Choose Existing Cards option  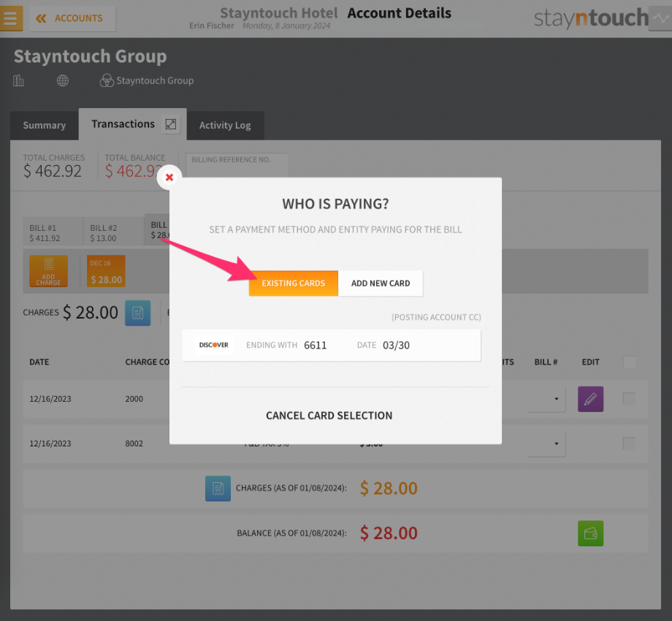point(294,283)
